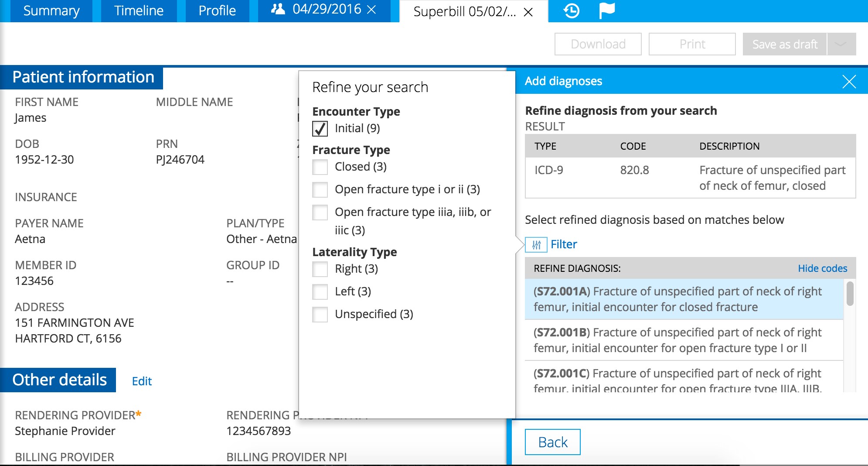Click the Filter sliders icon

point(536,245)
